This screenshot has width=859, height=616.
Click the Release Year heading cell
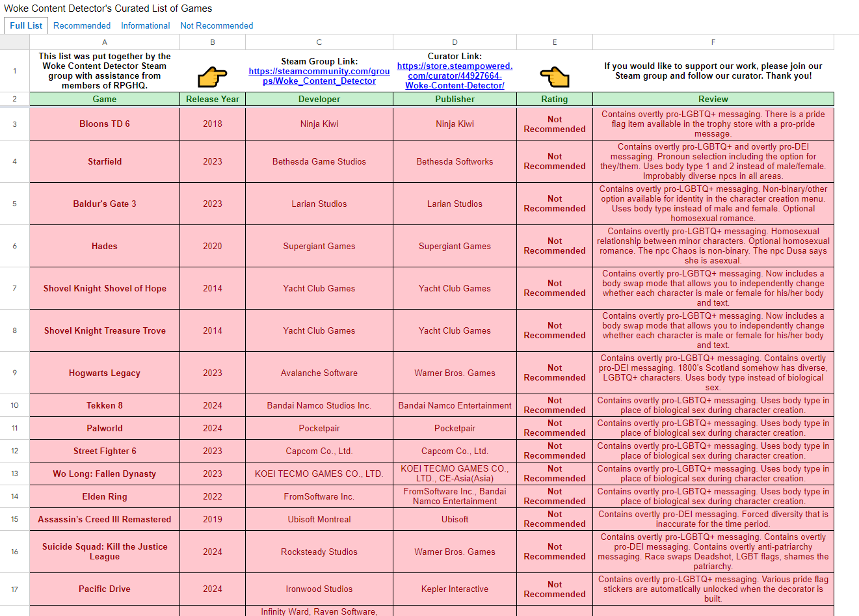pos(213,100)
